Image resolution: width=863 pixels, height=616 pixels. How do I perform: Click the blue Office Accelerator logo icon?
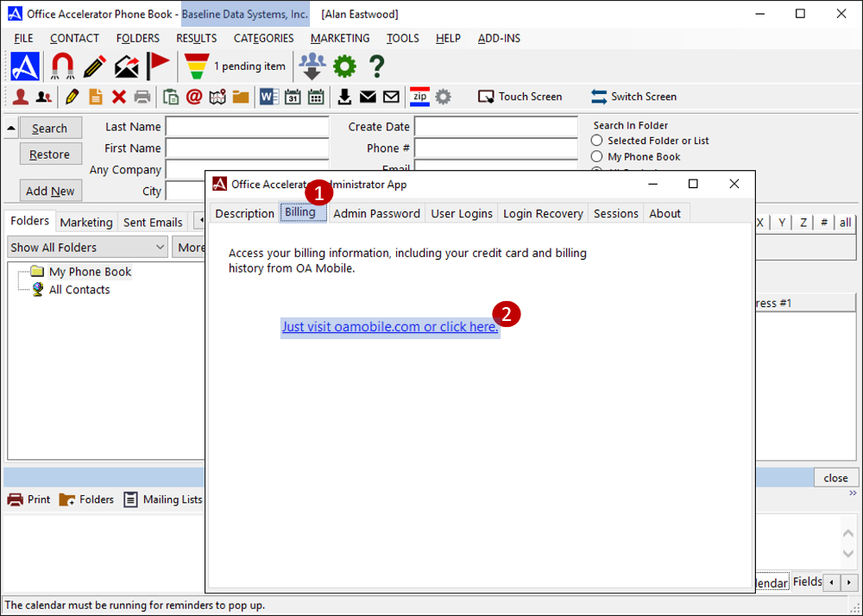coord(25,66)
